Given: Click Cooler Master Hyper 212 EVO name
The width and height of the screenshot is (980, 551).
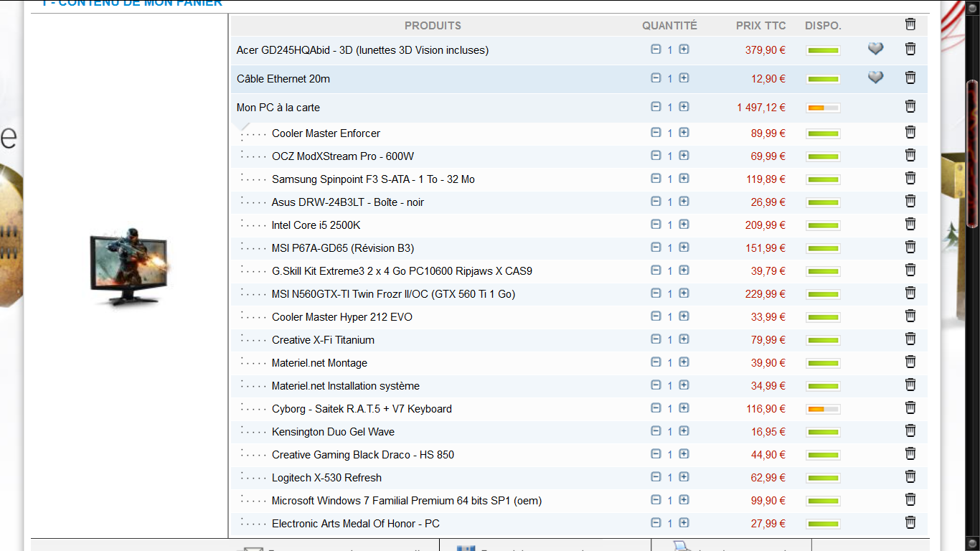Looking at the screenshot, I should tap(341, 317).
